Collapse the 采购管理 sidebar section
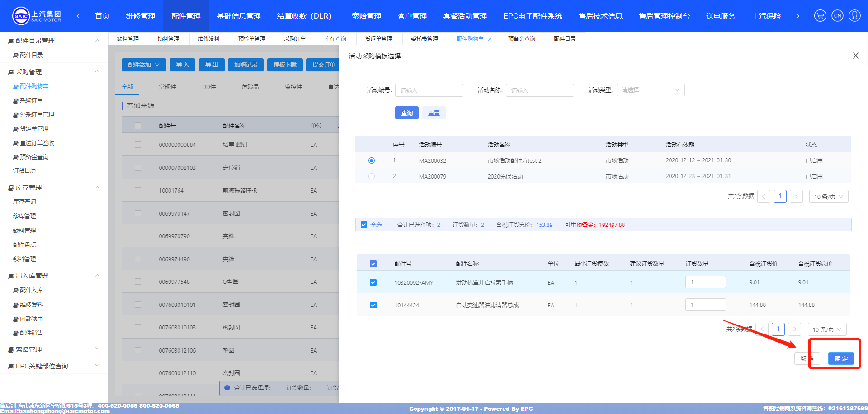The height and width of the screenshot is (414, 868). point(97,71)
